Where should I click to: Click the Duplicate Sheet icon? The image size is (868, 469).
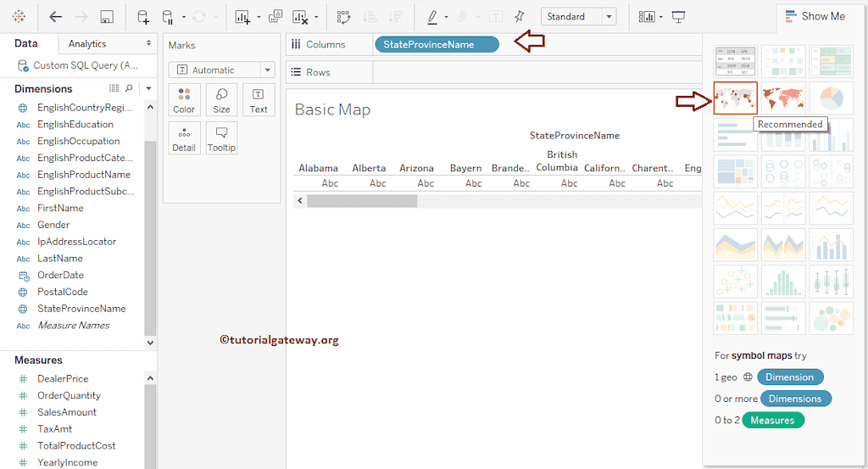tap(275, 17)
